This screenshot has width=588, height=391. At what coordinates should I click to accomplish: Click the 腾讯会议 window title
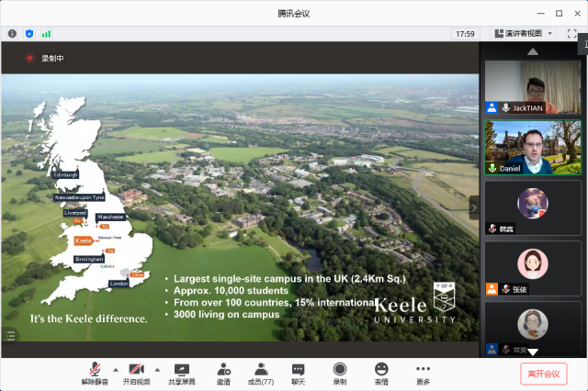pyautogui.click(x=294, y=14)
